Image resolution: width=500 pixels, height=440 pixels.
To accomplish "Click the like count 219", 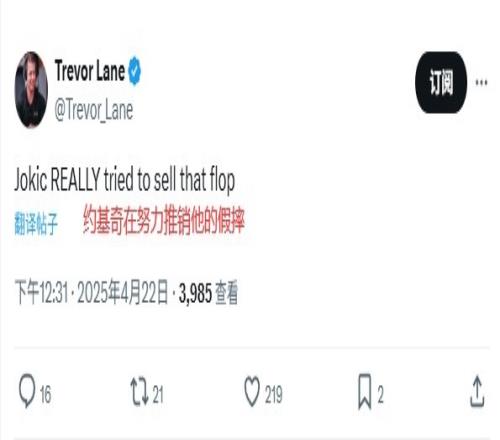I will point(274,394).
